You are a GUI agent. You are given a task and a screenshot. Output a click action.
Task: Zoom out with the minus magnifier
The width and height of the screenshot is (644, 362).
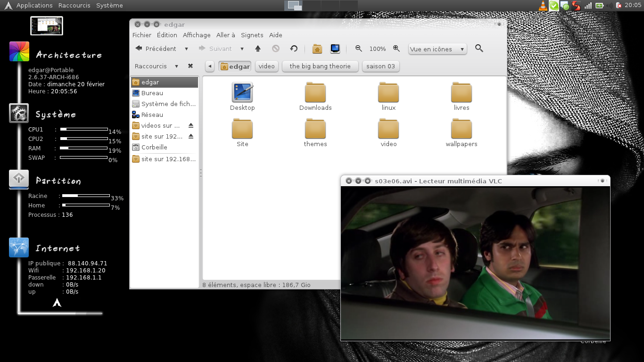click(359, 49)
